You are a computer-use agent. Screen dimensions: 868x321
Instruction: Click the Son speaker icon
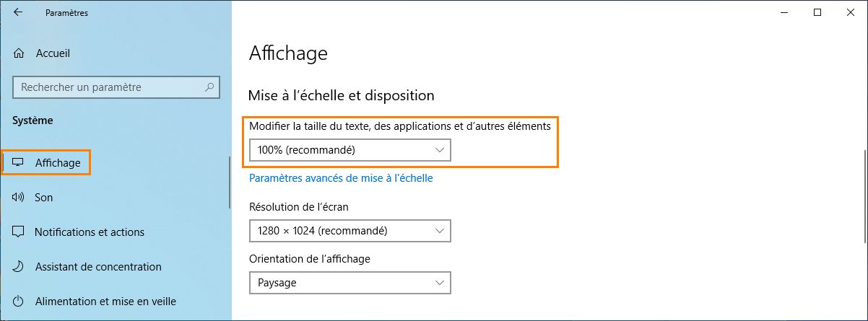19,198
